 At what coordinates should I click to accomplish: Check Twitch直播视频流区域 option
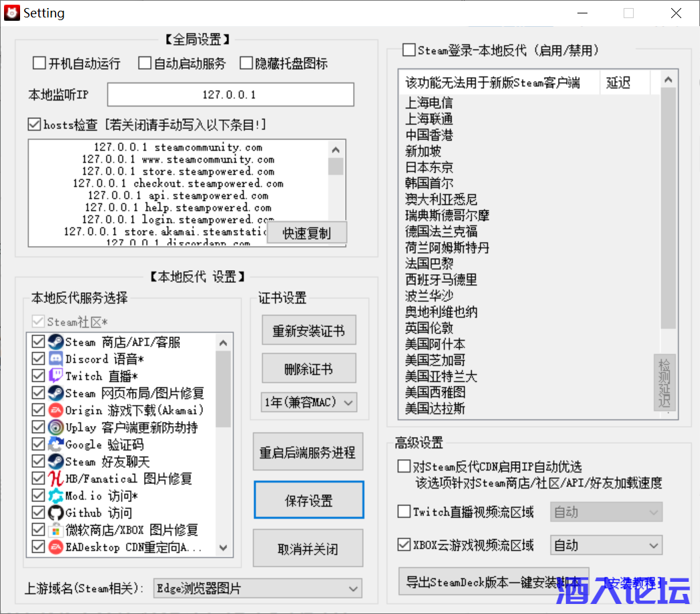403,511
